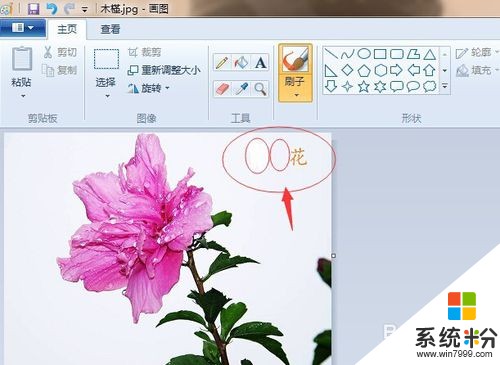This screenshot has height=365, width=500.
Task: Select the Up arrow shape
Action: (x=429, y=70)
